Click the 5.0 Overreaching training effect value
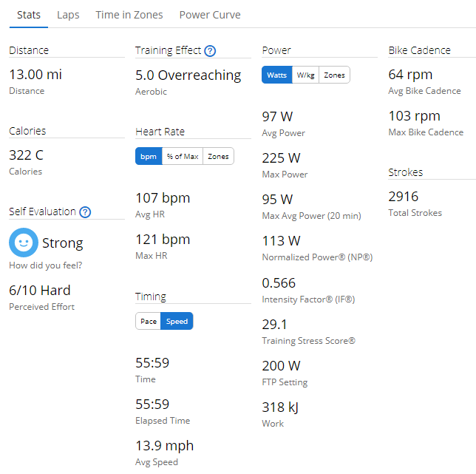This screenshot has height=474, width=476. [188, 75]
